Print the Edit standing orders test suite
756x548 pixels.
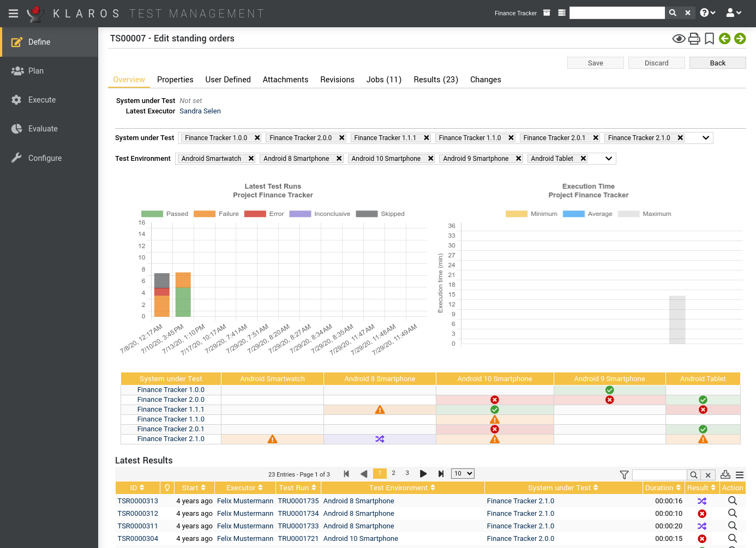694,38
